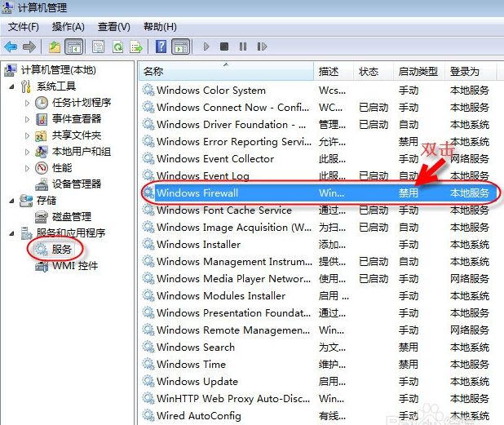The image size is (504, 425).
Task: Open the Help question mark icon
Action: [x=161, y=47]
